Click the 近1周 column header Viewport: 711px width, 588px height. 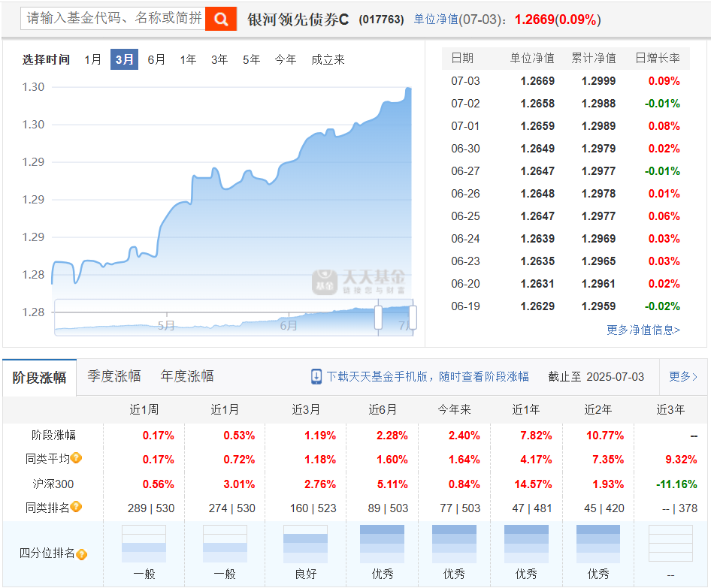(144, 409)
